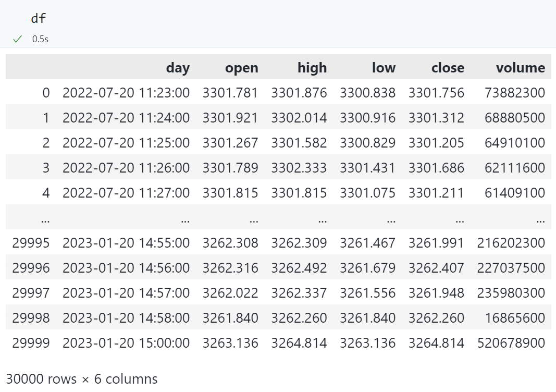
Task: Select the high column header
Action: [x=312, y=67]
